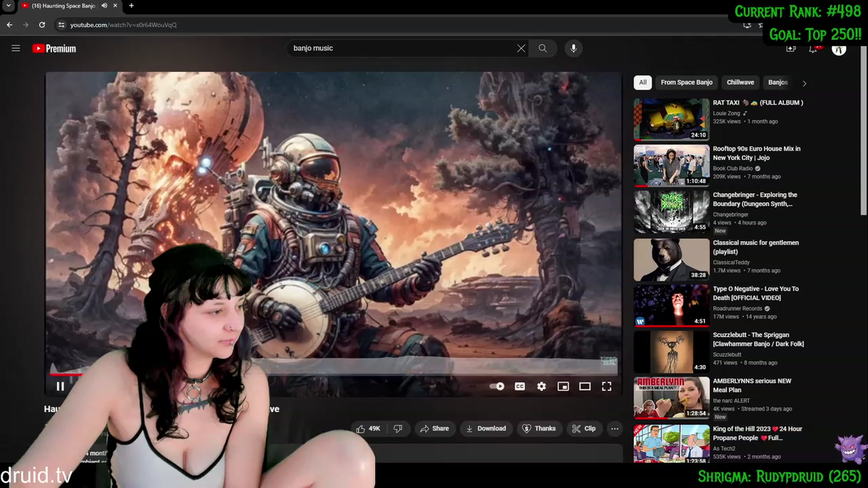Open Louie Zong channel name
Viewport: 868px width, 488px height.
[x=726, y=113]
